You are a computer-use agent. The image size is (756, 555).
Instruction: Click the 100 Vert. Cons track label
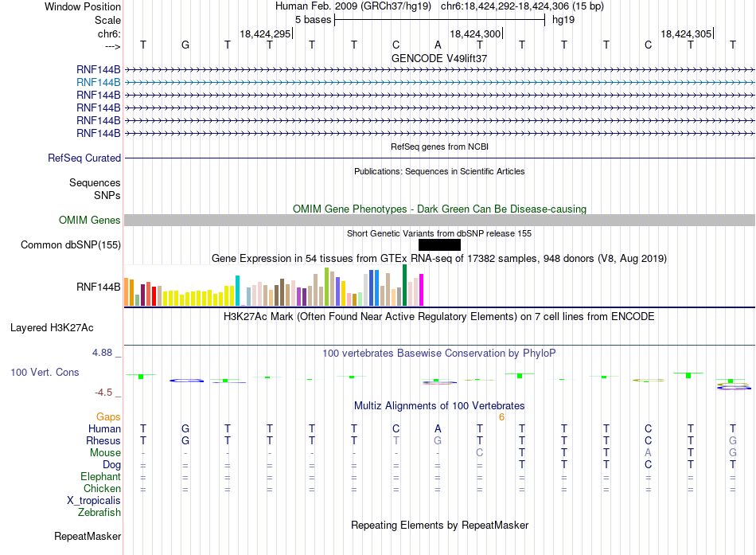(45, 372)
